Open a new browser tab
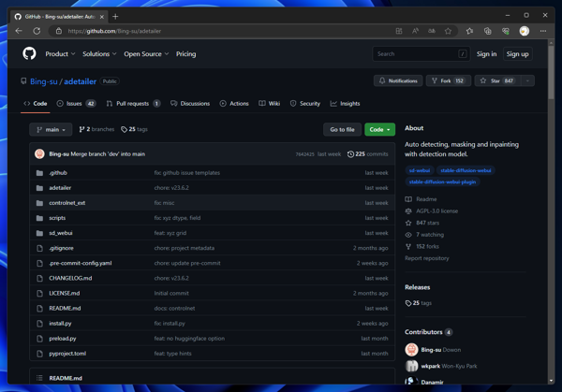Viewport: 562px width, 392px height. tap(115, 17)
